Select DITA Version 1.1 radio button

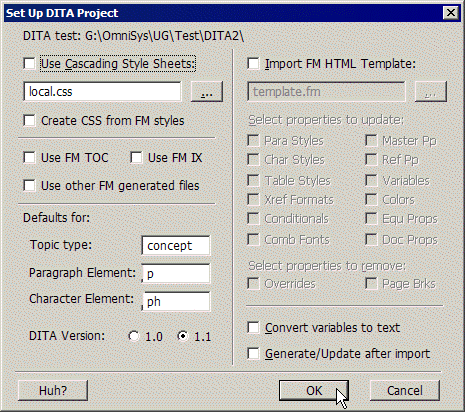(x=183, y=336)
